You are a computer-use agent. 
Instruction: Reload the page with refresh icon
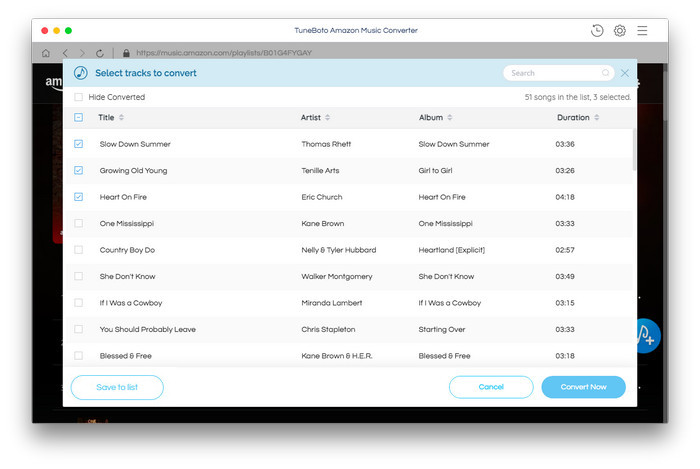[x=100, y=53]
